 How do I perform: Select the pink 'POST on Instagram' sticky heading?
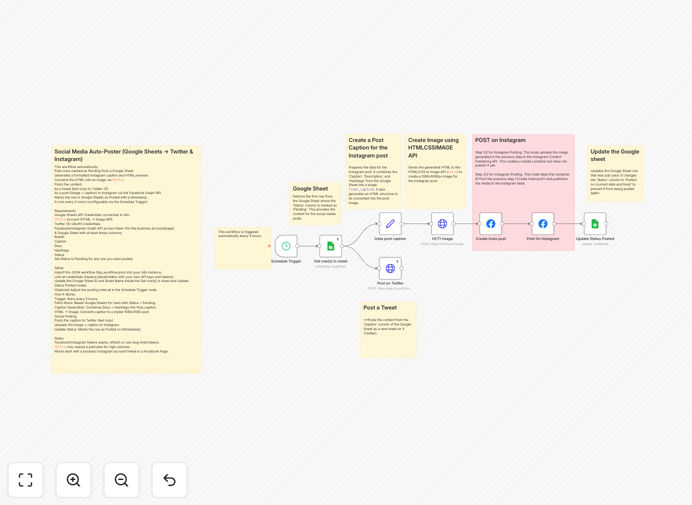[x=500, y=140]
